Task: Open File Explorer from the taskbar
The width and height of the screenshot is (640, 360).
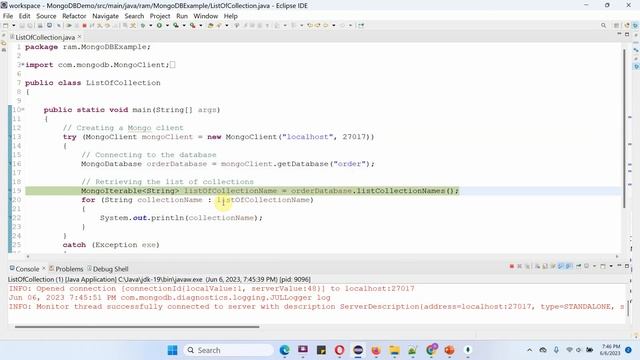Action: [x=394, y=350]
